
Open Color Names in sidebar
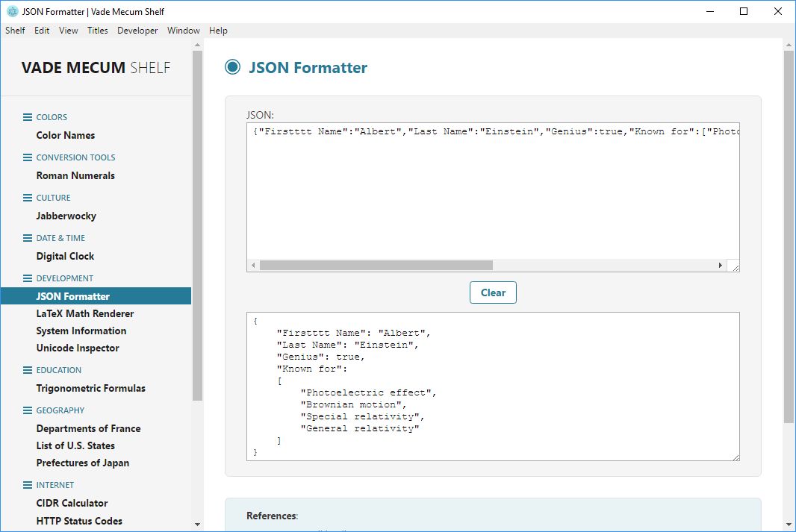click(x=66, y=135)
